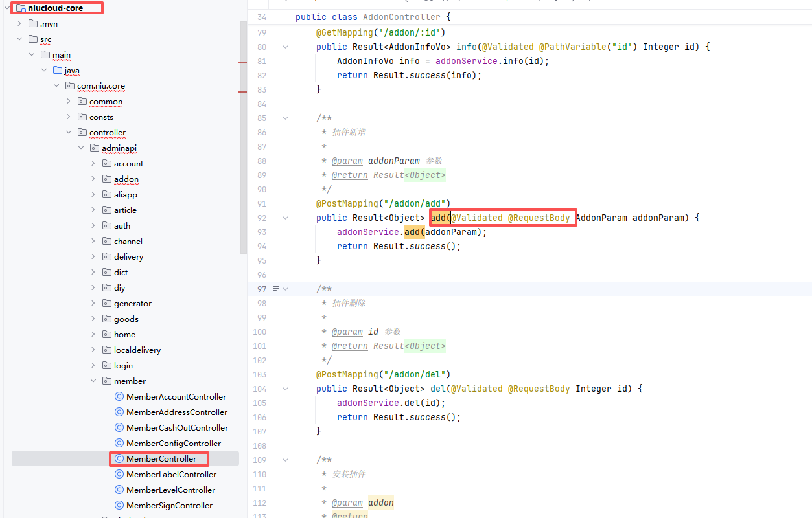Screen dimensions: 812x518
Task: Click the MemberAccountController class icon
Action: tap(119, 397)
